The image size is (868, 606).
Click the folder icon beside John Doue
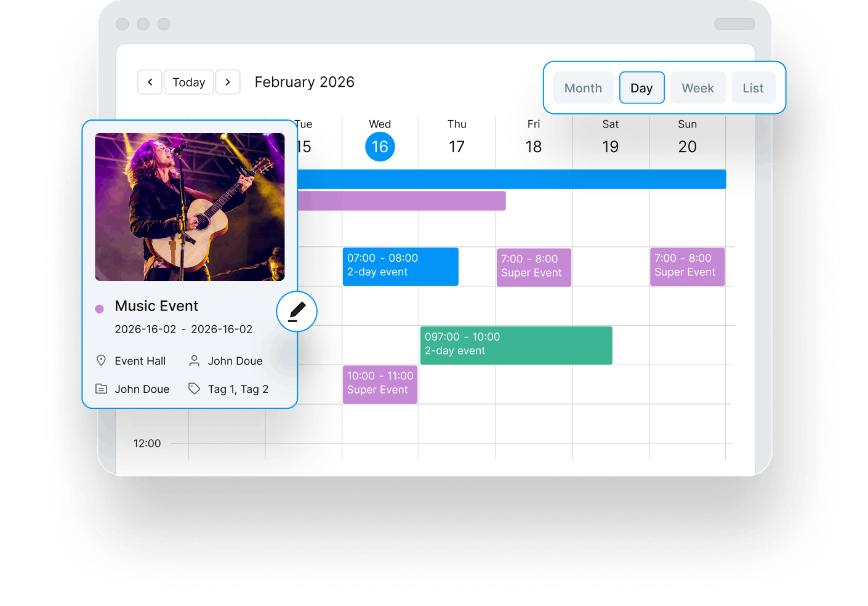pyautogui.click(x=102, y=389)
